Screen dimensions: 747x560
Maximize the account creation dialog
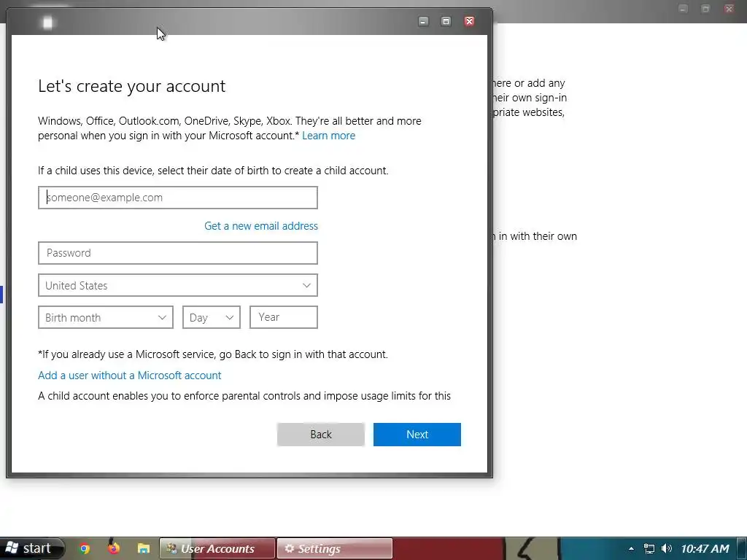(x=446, y=21)
